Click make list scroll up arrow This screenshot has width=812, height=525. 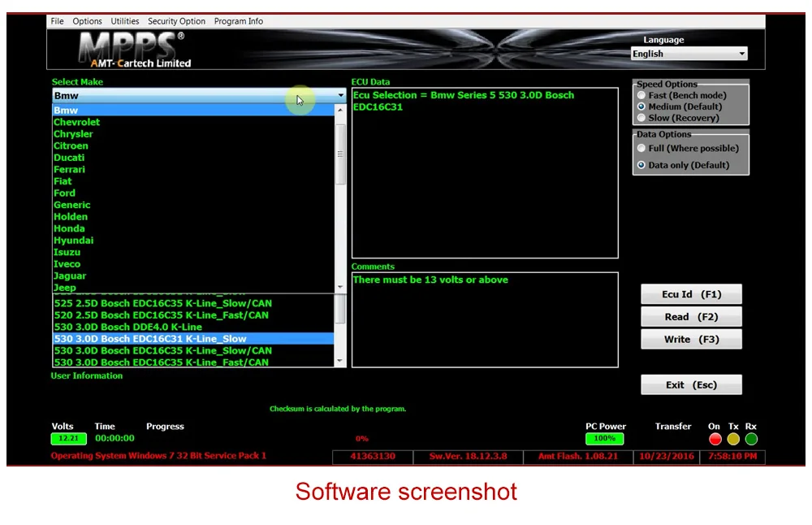[x=340, y=110]
